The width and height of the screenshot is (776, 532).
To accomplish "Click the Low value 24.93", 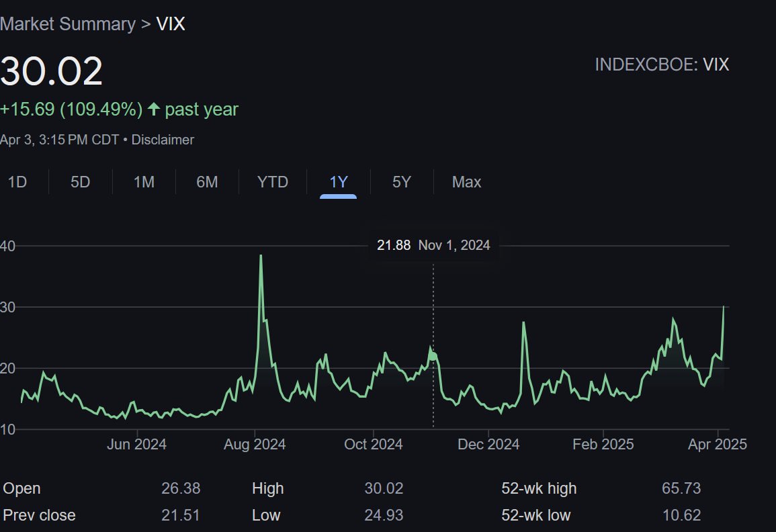I will (x=384, y=515).
